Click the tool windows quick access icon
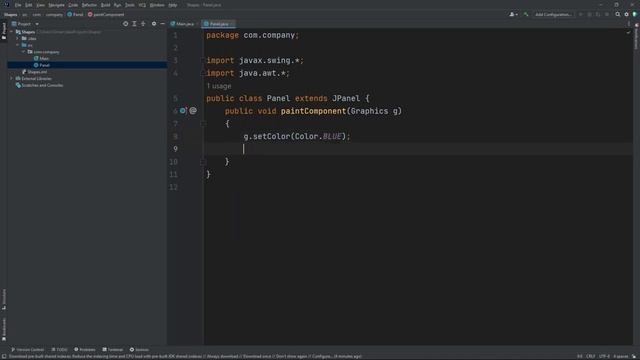Image resolution: width=640 pixels, height=360 pixels. (x=4, y=356)
